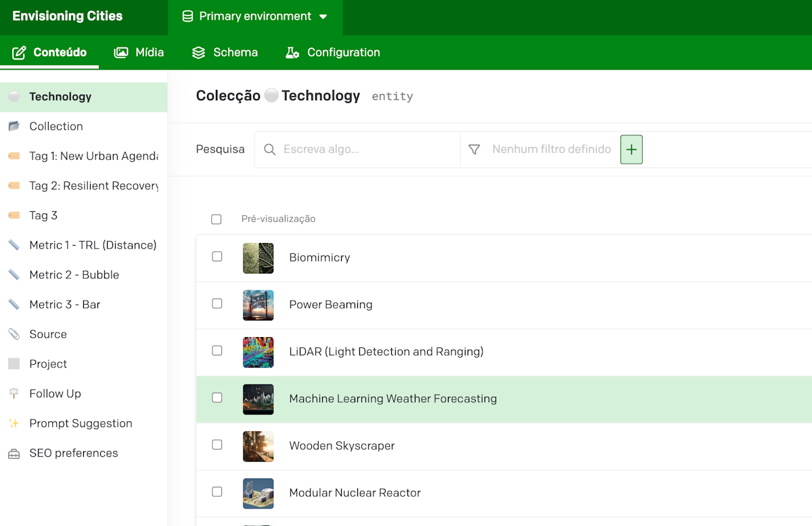
Task: Open the Biomimicry thumbnail
Action: coord(258,258)
